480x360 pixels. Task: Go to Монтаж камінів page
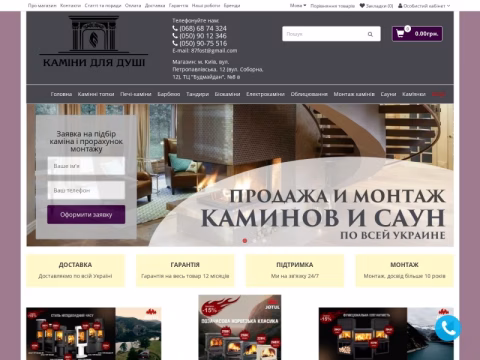pyautogui.click(x=354, y=94)
